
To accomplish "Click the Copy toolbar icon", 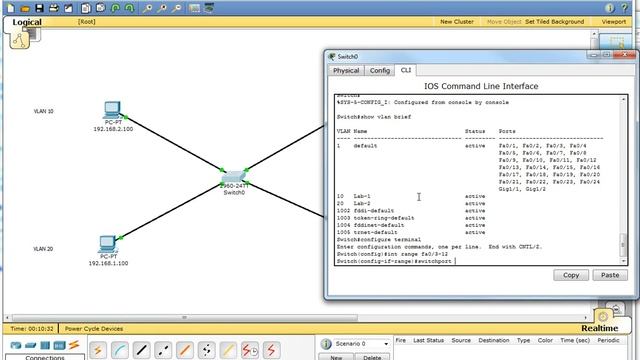I will 86,8.
